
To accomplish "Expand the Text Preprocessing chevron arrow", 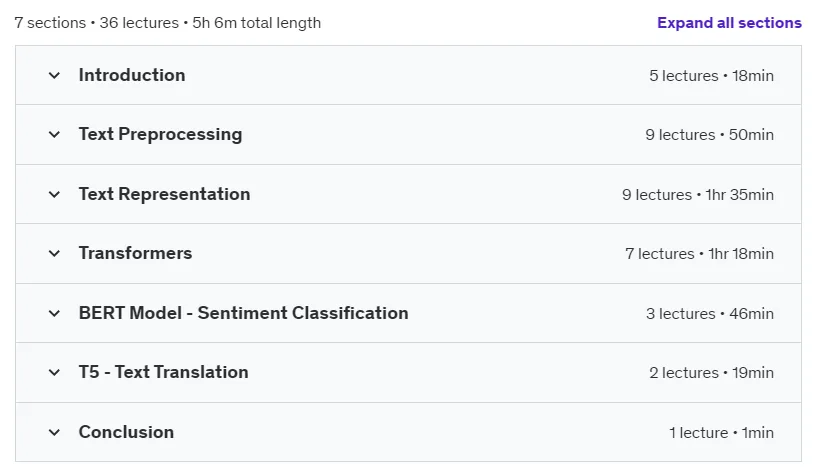I will coord(54,135).
